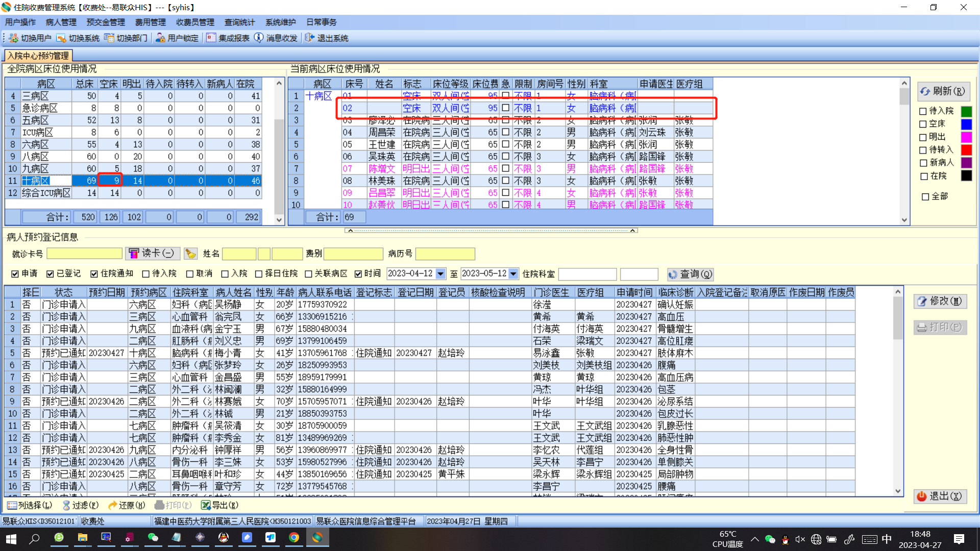Click the 读卡 card reader button
This screenshot has width=980, height=551.
[x=152, y=254]
